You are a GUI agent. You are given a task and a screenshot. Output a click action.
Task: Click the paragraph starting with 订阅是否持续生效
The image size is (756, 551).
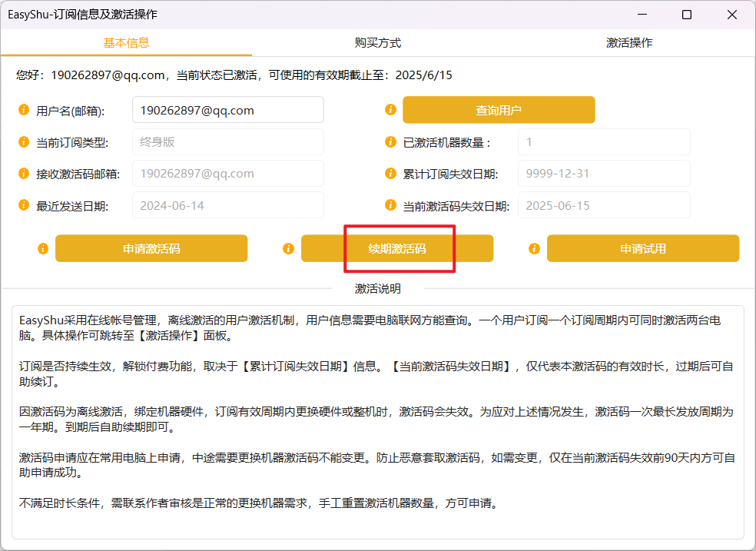376,374
